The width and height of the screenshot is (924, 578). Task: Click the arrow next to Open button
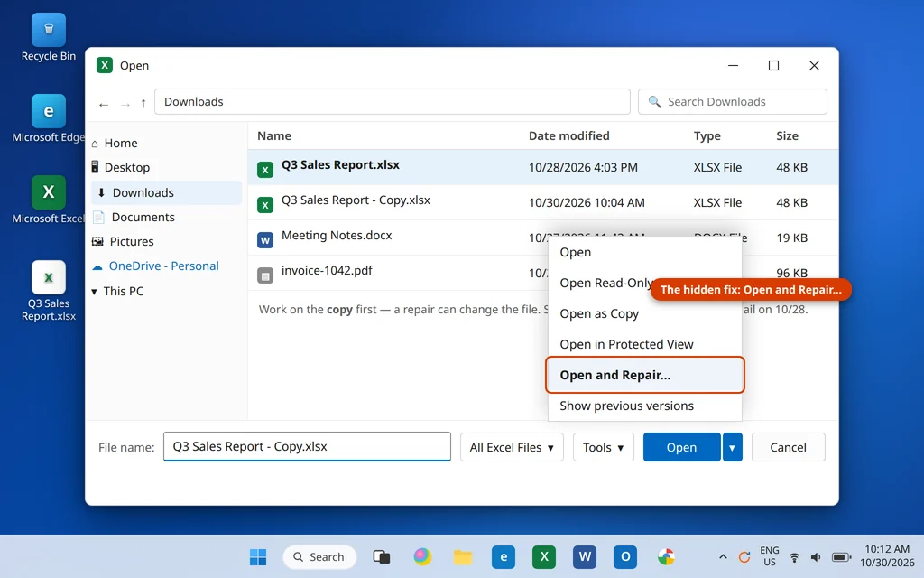(732, 447)
